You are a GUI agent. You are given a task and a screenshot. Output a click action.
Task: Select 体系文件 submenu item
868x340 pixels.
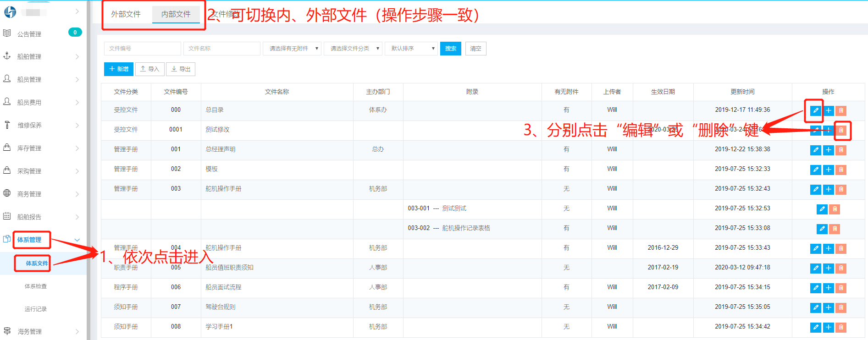(37, 263)
